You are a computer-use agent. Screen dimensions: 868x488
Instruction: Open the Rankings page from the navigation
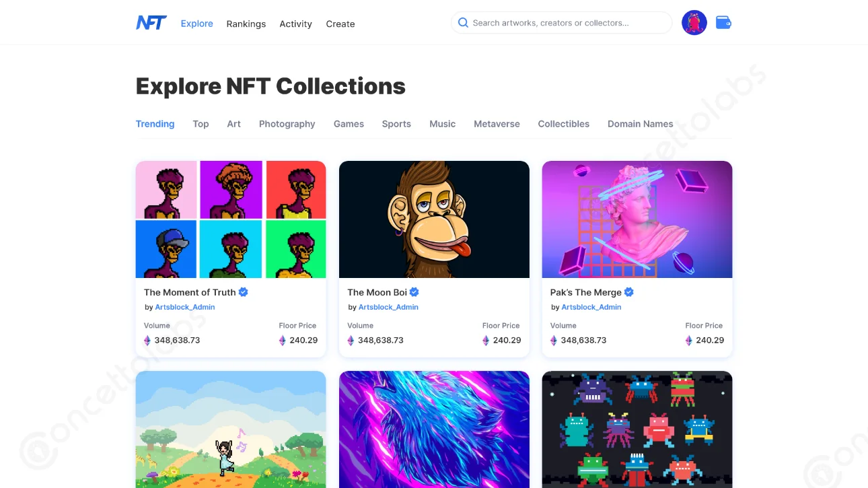[x=246, y=24]
